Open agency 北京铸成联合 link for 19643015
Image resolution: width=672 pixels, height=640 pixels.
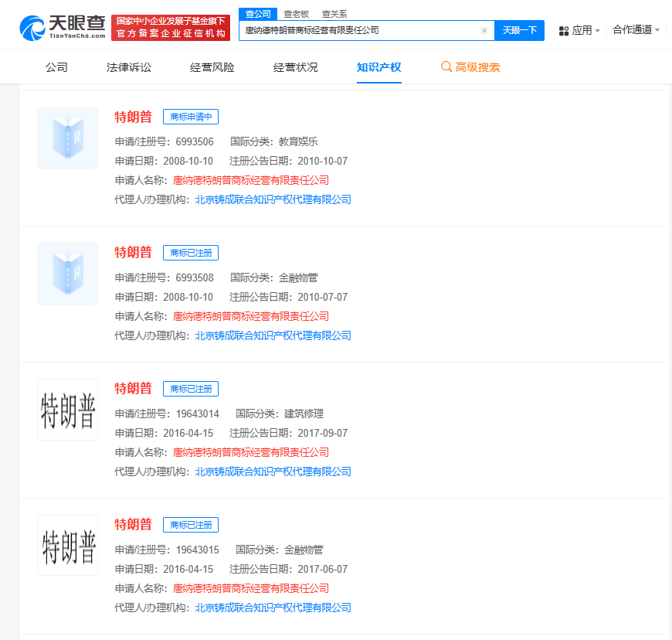point(273,608)
